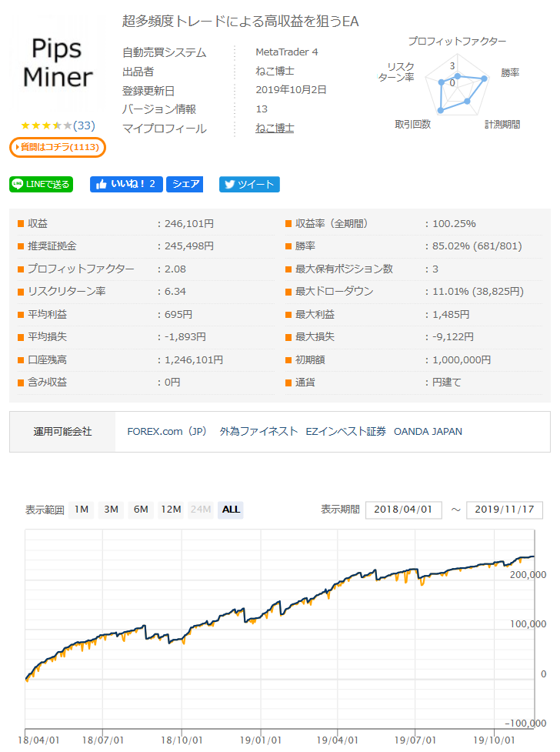This screenshot has height=752, width=560.
Task: Click the 推奨証拠金 value 245,498円
Action: tap(189, 246)
